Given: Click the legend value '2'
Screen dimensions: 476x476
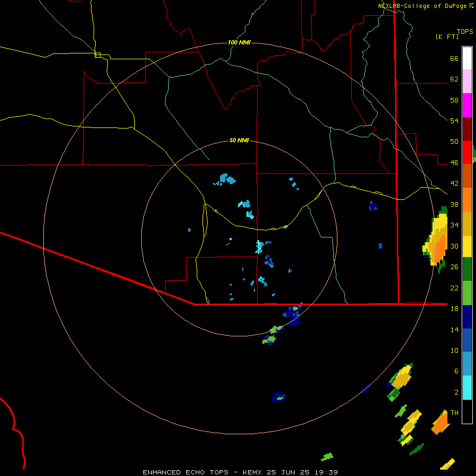Looking at the screenshot, I should 456,392.
